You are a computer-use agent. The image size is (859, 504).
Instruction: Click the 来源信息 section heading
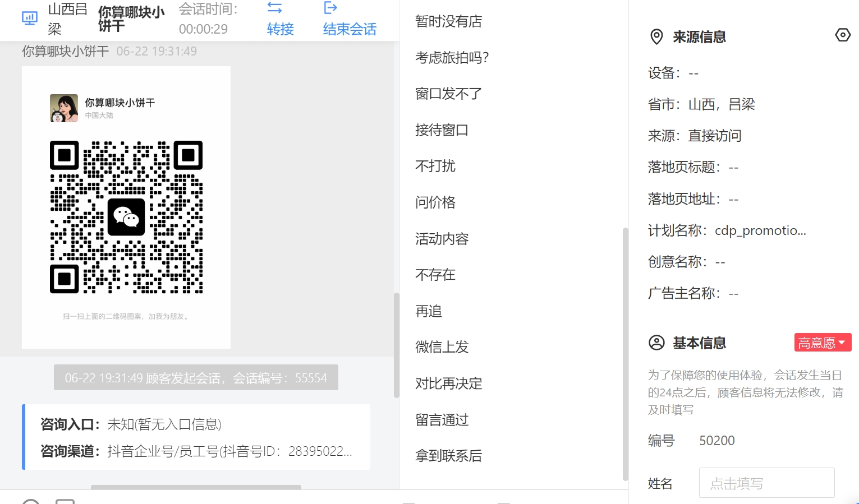click(699, 37)
